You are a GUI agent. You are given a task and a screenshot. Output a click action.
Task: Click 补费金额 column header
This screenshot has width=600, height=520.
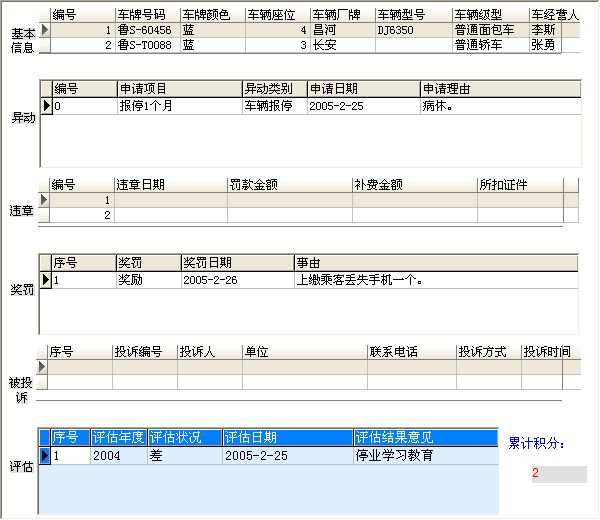pos(415,185)
